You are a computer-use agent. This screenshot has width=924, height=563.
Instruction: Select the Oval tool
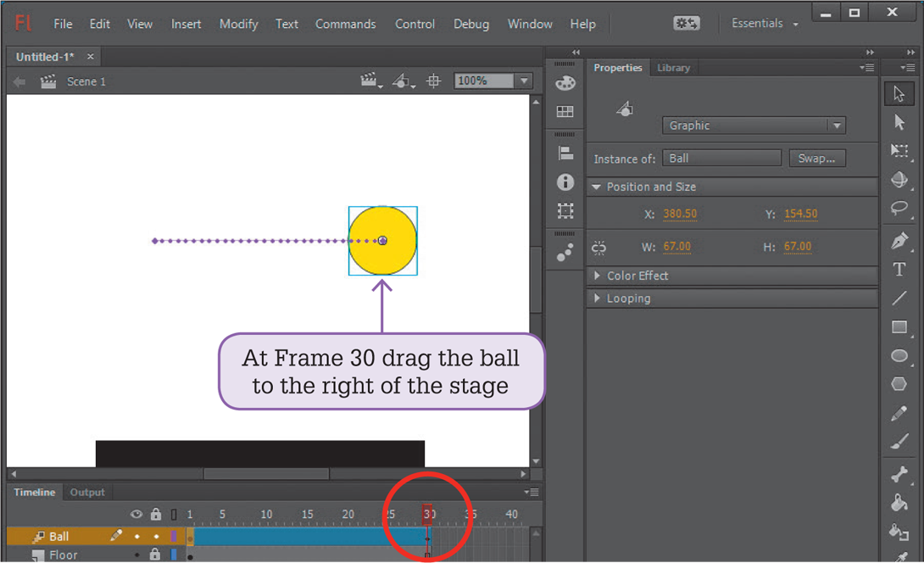click(899, 355)
